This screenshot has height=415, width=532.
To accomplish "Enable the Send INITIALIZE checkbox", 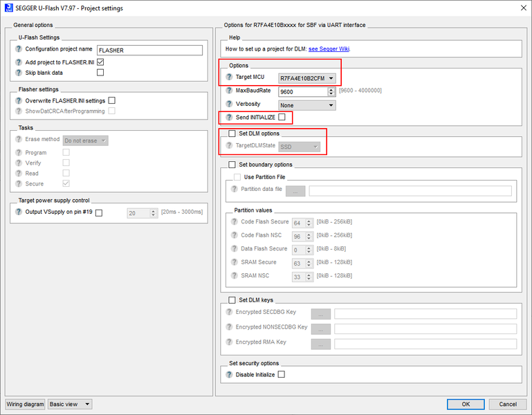I will coord(282,118).
